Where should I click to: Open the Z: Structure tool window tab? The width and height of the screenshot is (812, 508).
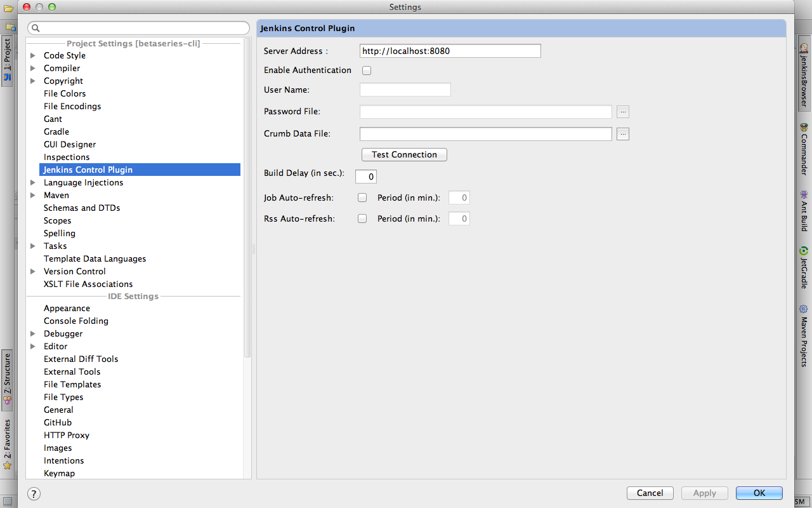pos(7,380)
